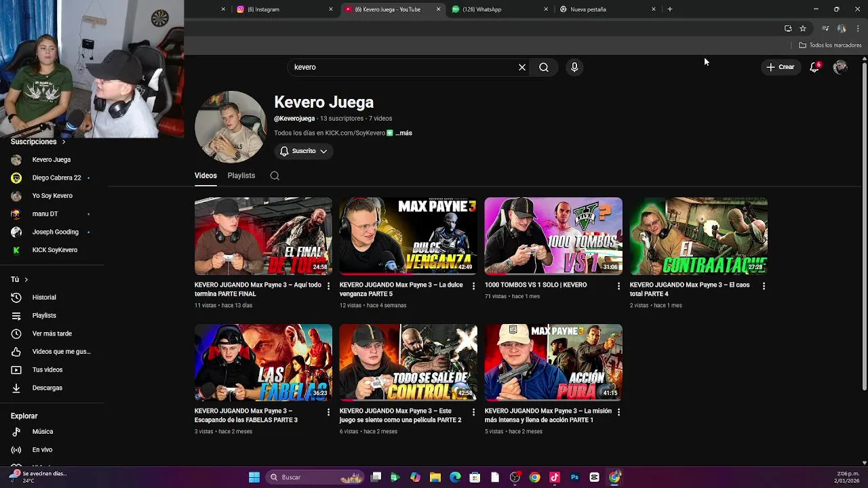Click the taskbar Buscar search box

[316, 477]
